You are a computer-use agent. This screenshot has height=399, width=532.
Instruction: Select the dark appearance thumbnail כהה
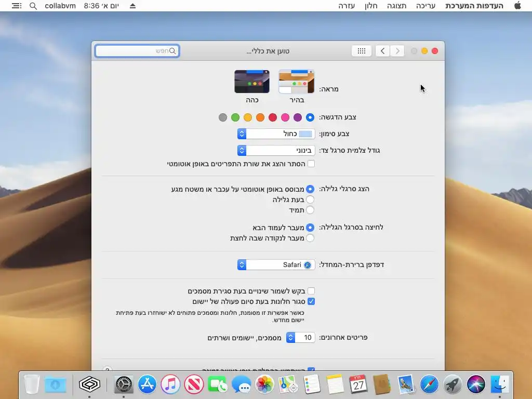(x=252, y=82)
